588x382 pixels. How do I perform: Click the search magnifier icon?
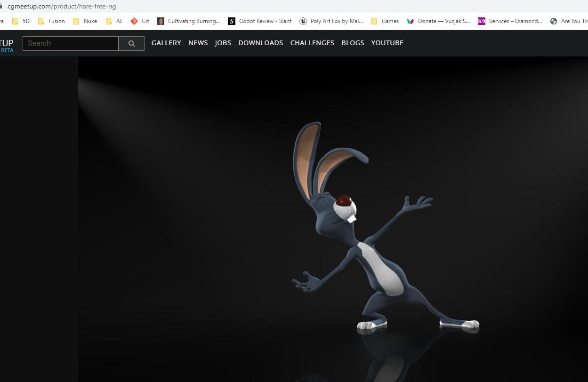[x=131, y=43]
